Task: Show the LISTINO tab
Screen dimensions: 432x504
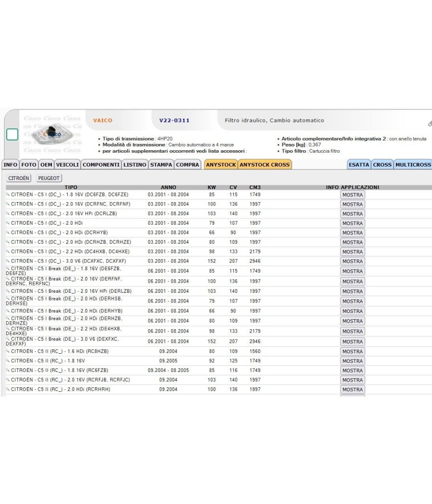Action: pyautogui.click(x=135, y=165)
